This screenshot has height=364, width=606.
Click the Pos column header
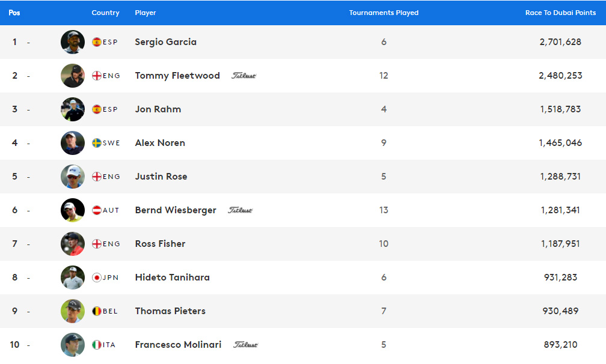(14, 13)
